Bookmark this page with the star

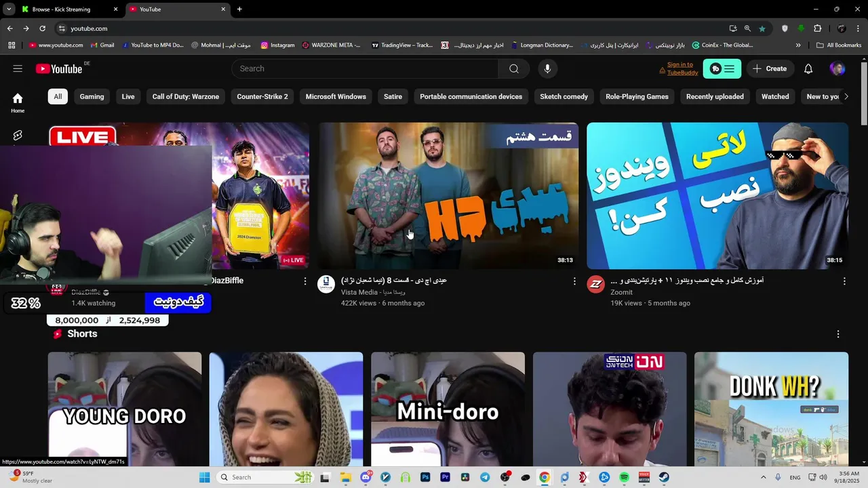762,28
